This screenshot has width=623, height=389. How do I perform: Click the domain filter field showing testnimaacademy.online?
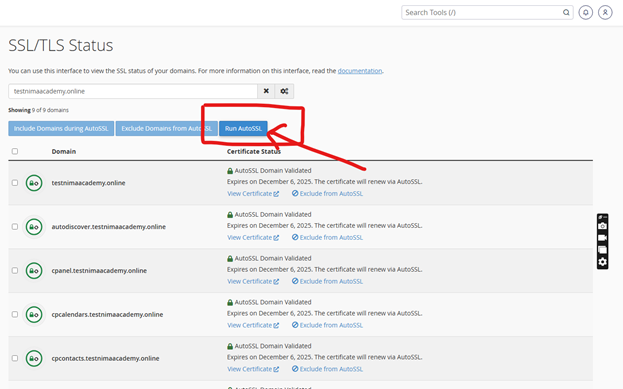pos(133,91)
